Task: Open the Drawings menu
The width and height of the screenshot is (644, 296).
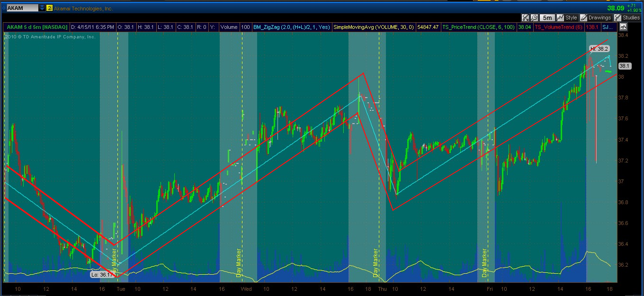Action: [x=599, y=18]
